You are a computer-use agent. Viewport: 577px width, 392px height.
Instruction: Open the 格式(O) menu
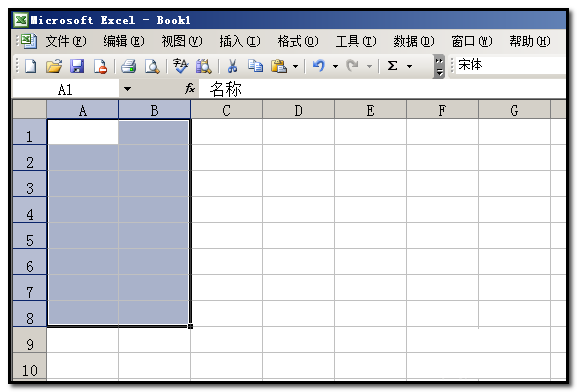[298, 41]
